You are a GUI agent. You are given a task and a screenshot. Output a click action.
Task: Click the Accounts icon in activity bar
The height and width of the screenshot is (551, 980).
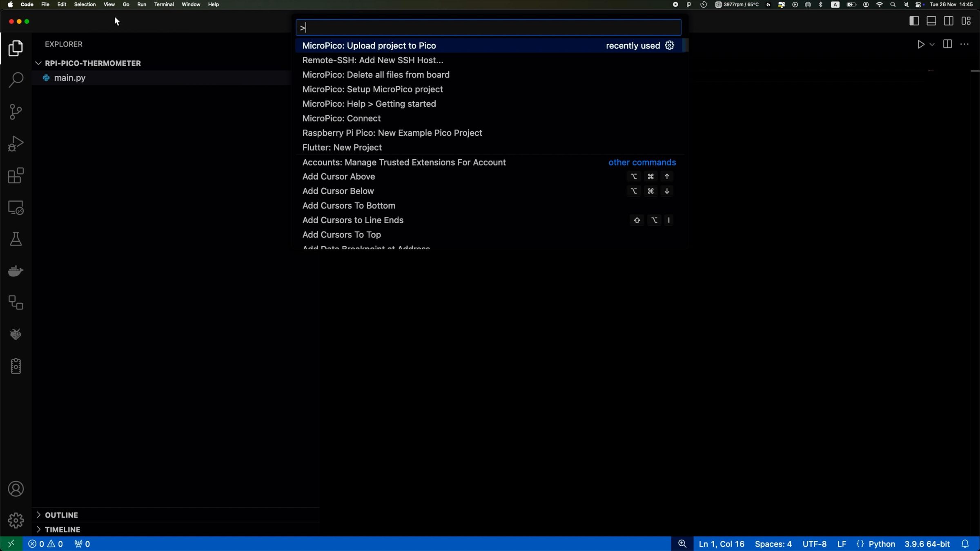[16, 489]
